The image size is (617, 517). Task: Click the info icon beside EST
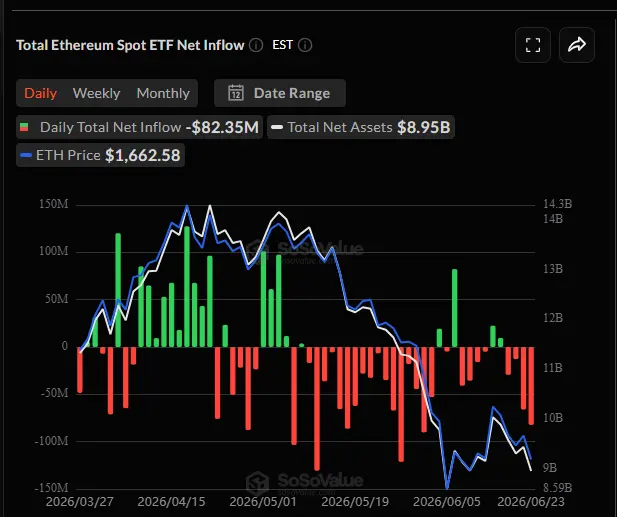coord(305,45)
